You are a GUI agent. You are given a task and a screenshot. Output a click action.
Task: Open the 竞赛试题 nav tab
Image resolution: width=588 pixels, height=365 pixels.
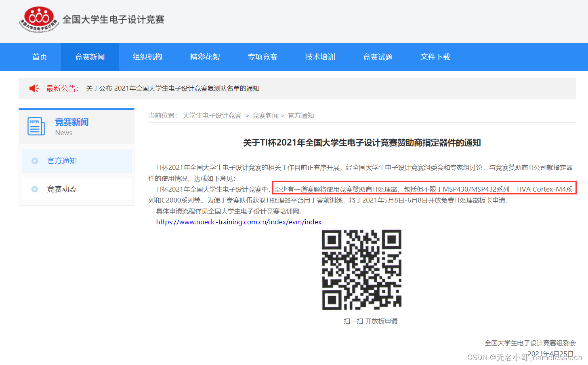tap(378, 57)
